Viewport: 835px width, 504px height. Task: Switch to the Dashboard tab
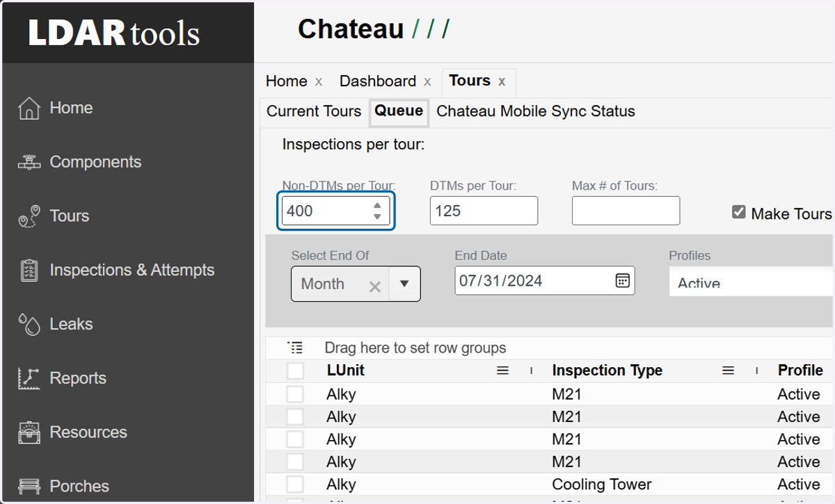pos(378,81)
